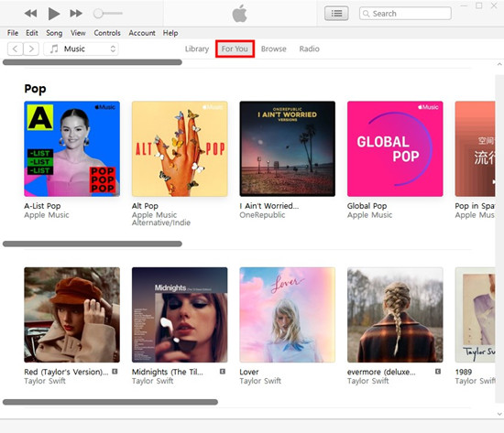Viewport: 504px width, 433px height.
Task: Click the I Ain't Worried title text
Action: (x=269, y=206)
